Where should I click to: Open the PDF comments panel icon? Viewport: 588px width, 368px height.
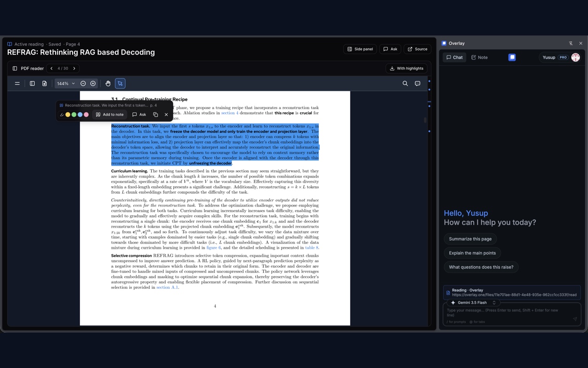coord(418,84)
